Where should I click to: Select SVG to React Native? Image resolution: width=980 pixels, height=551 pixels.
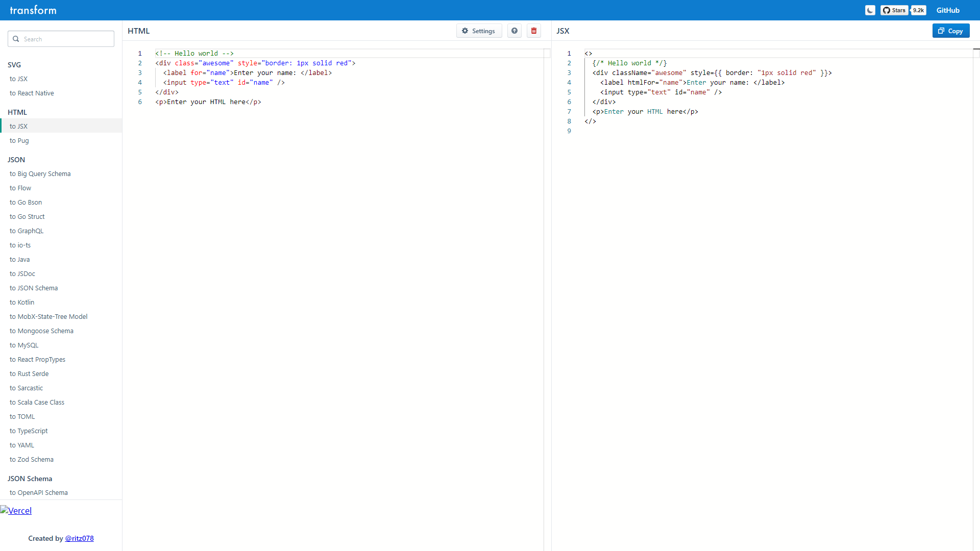tap(61, 93)
